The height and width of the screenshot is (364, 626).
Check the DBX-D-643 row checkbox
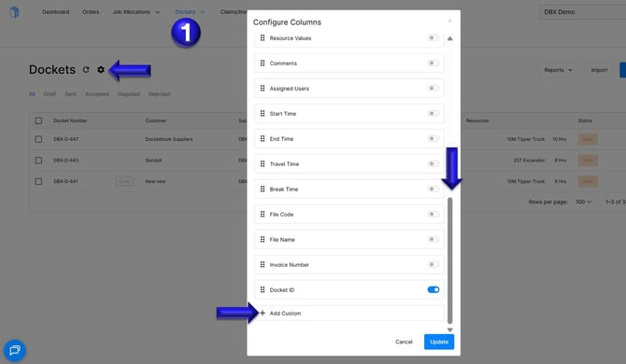pos(38,161)
